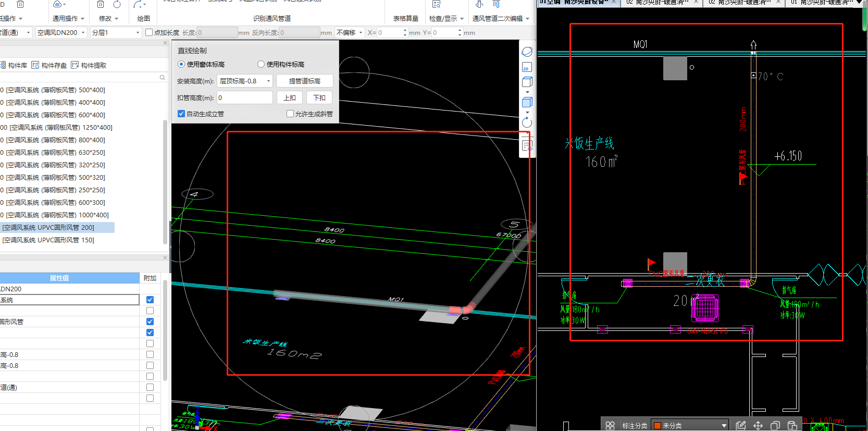Screen dimensions: 868x431
Task: Click the 构件存盘 save component icon
Action: coord(35,65)
